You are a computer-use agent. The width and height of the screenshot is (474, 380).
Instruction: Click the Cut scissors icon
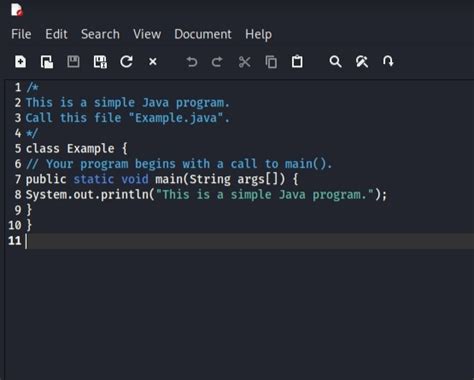(x=244, y=62)
